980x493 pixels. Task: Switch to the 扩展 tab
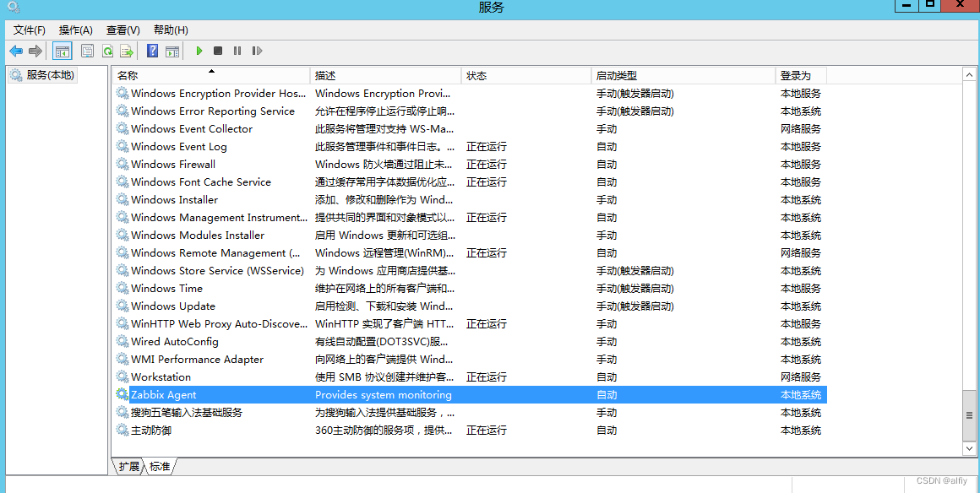pos(128,467)
